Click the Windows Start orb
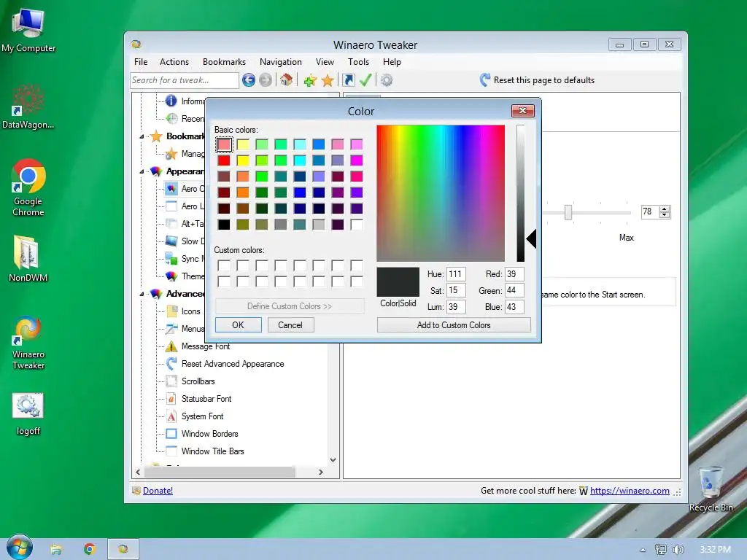This screenshot has width=747, height=560. tap(20, 547)
